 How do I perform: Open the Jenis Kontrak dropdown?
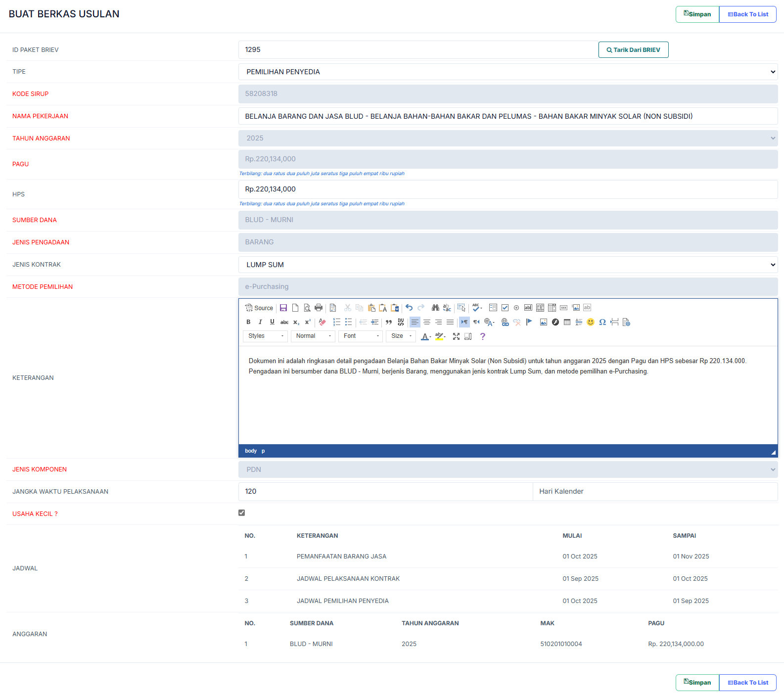tap(507, 265)
